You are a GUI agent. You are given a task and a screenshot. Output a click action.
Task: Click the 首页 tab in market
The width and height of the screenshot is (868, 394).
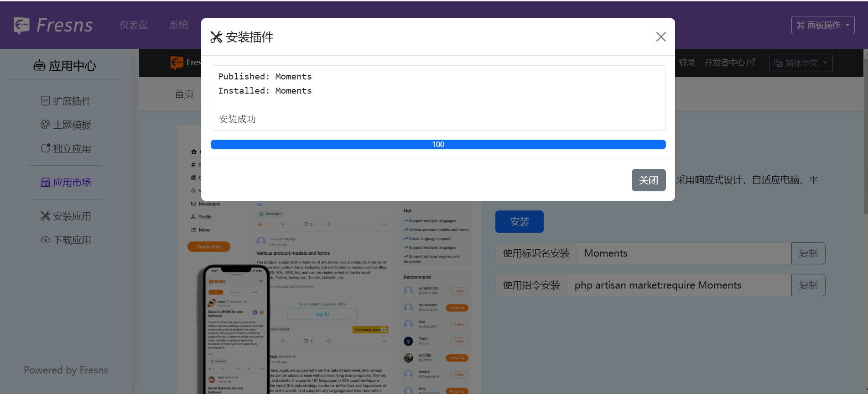coord(184,94)
